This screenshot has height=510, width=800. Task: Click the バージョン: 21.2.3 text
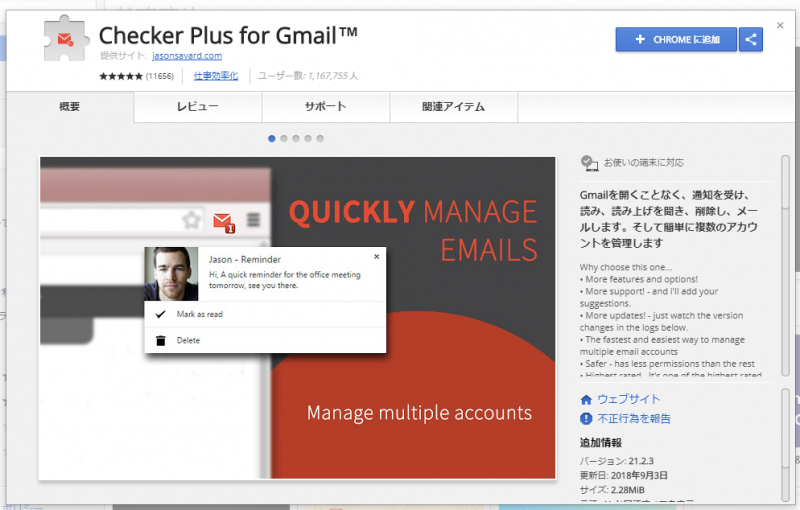(x=616, y=461)
